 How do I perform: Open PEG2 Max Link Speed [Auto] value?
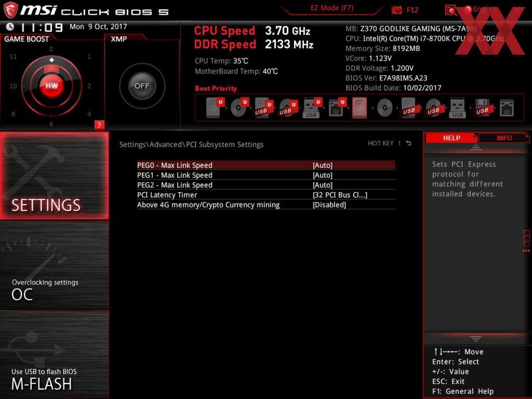(323, 185)
